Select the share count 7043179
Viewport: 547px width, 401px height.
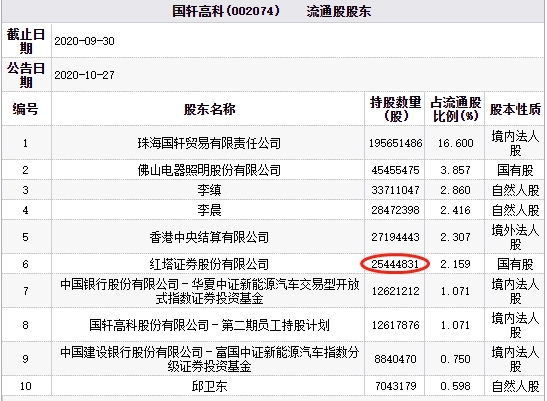pyautogui.click(x=396, y=386)
